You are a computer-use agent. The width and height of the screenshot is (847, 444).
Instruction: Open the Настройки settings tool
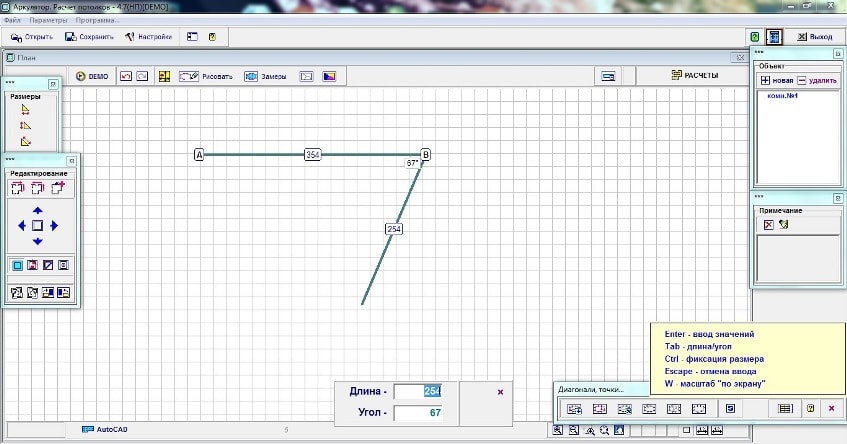149,37
